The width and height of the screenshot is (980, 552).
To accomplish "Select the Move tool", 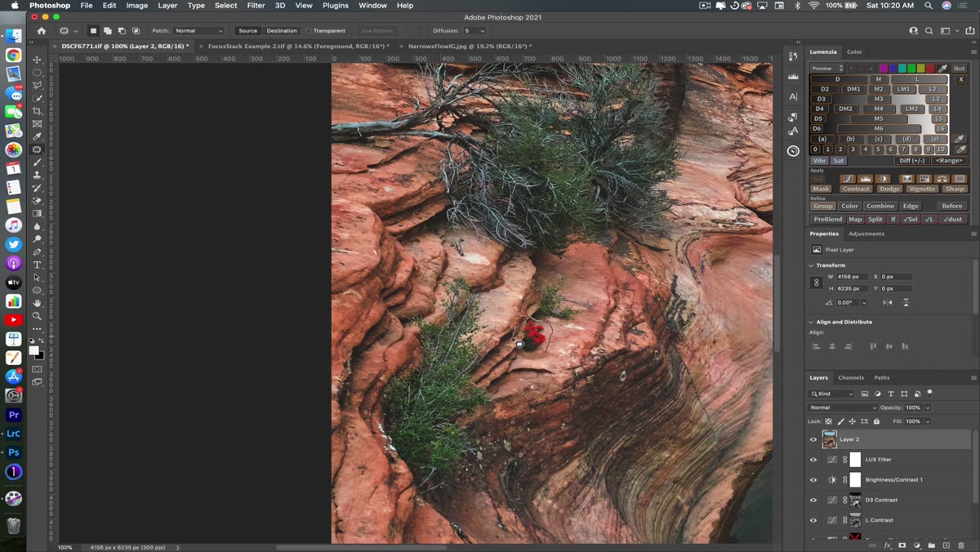I will pyautogui.click(x=37, y=60).
